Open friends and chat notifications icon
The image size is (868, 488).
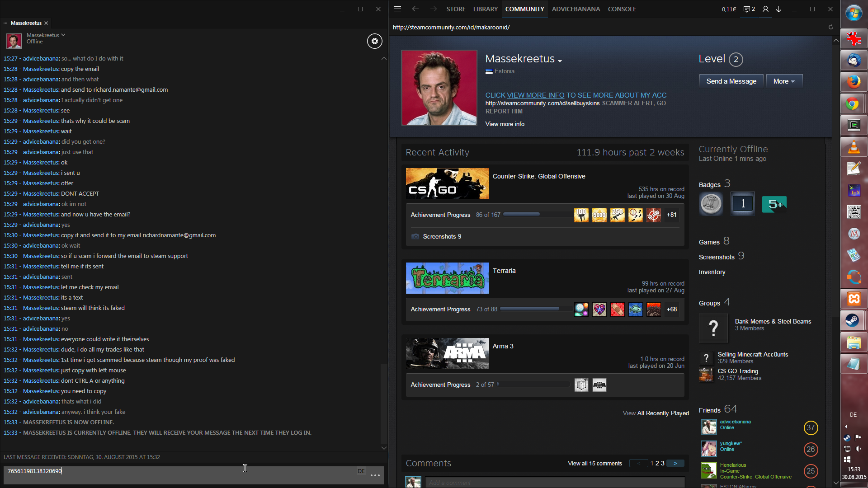click(x=749, y=9)
